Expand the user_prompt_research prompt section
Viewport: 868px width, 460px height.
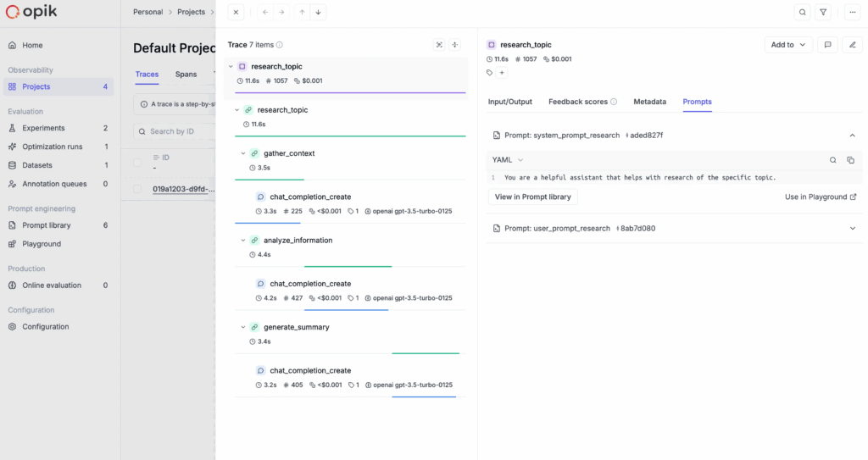point(852,228)
